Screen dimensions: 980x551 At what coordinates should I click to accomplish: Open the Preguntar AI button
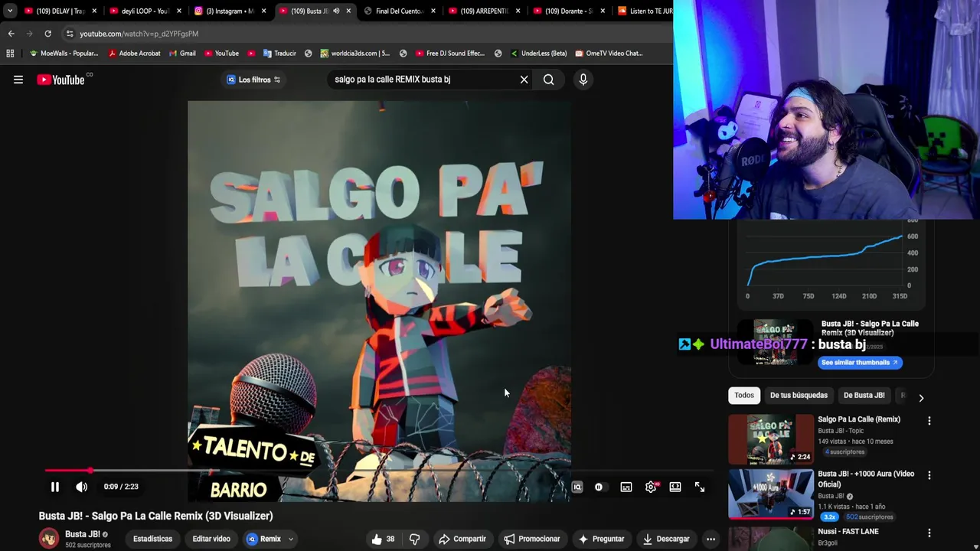tap(601, 539)
